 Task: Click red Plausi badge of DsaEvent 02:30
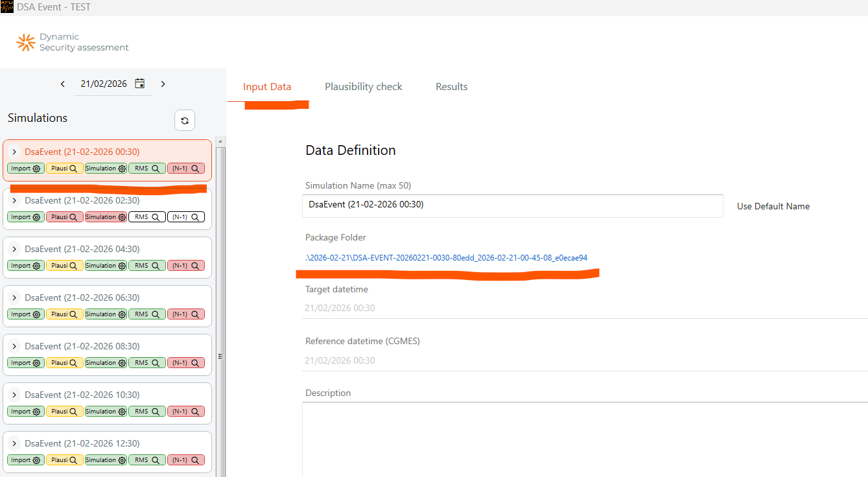coord(65,217)
